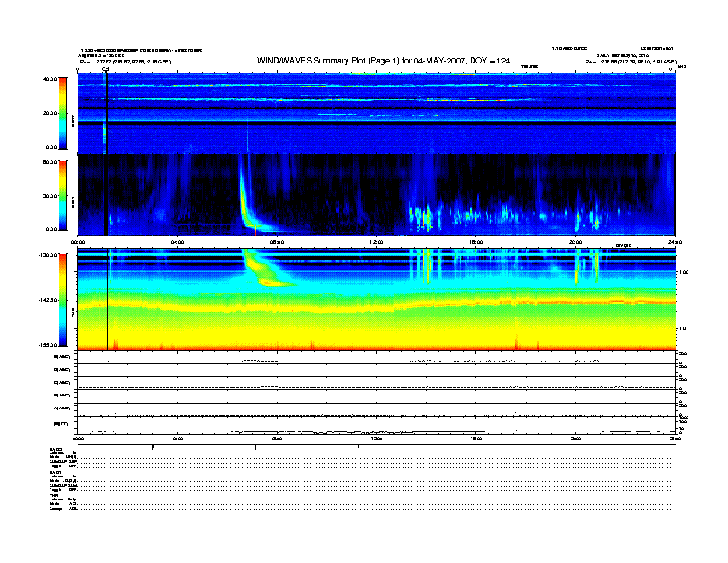Screen dimensions: 728x563
Task: Click the -130.00 label on TNR scale
Action: click(x=48, y=255)
